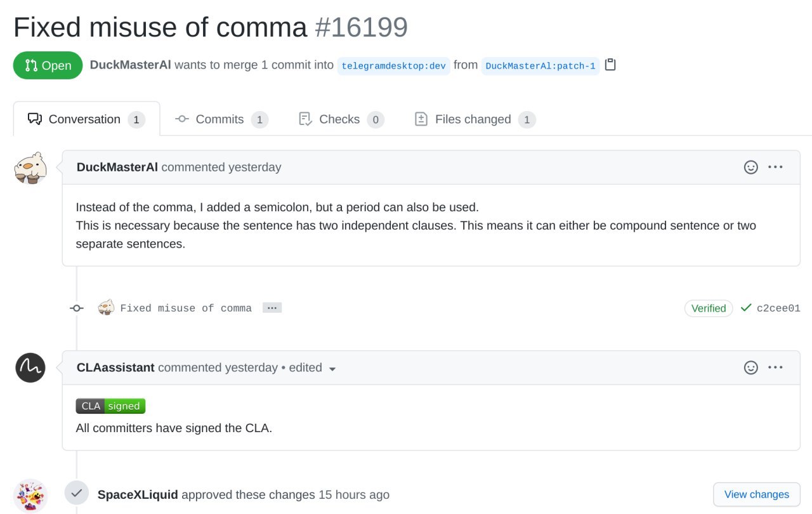
Task: Expand commit message with ellipsis button
Action: point(272,308)
